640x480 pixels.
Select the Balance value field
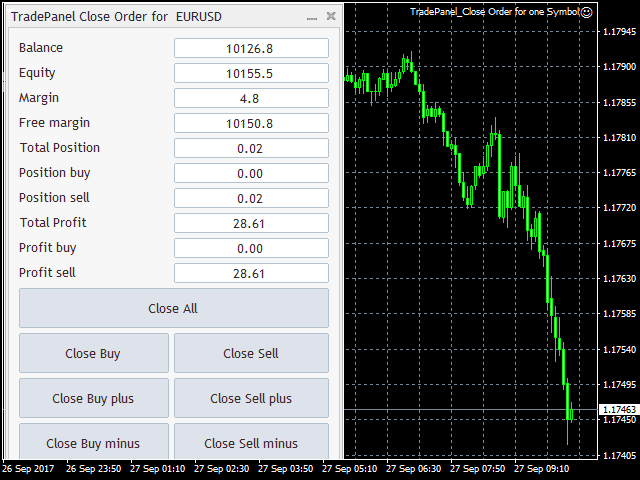(251, 48)
